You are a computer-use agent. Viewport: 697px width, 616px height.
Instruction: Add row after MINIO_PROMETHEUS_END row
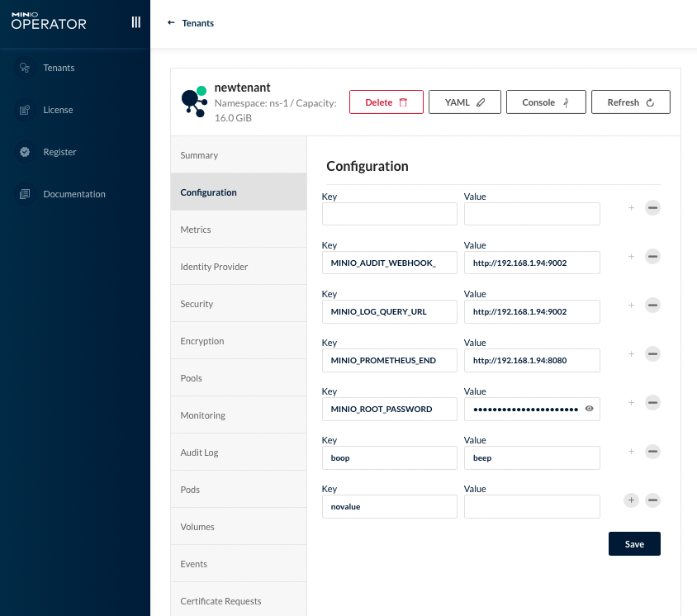(631, 353)
